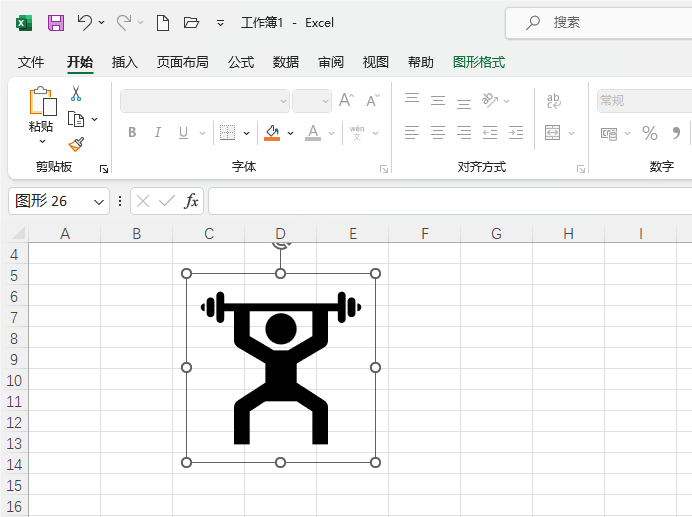Click the Increase Font Size icon

pos(346,101)
